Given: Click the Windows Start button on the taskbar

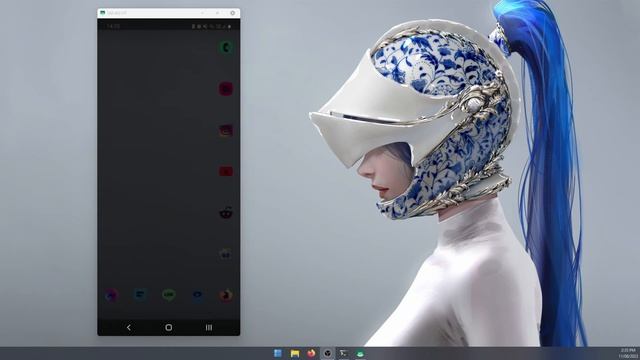Looking at the screenshot, I should [x=278, y=353].
